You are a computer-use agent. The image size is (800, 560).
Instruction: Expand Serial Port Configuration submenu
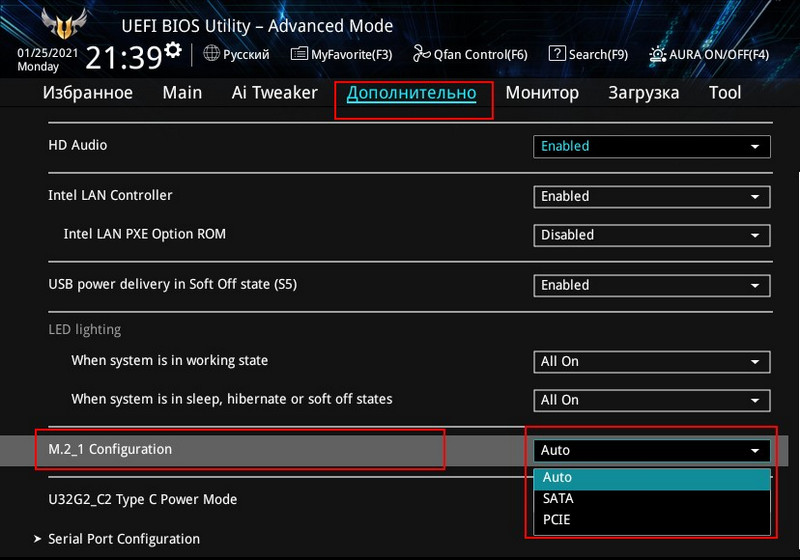click(x=123, y=539)
